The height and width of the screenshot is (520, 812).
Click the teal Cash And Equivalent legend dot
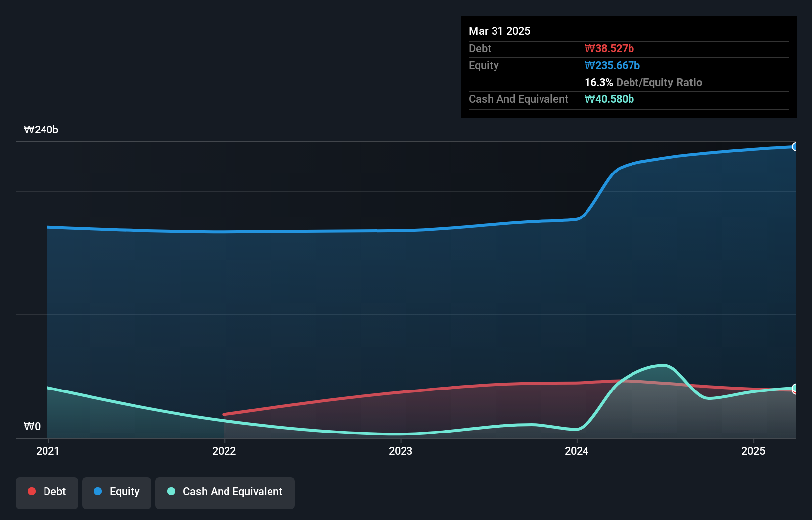pos(171,491)
